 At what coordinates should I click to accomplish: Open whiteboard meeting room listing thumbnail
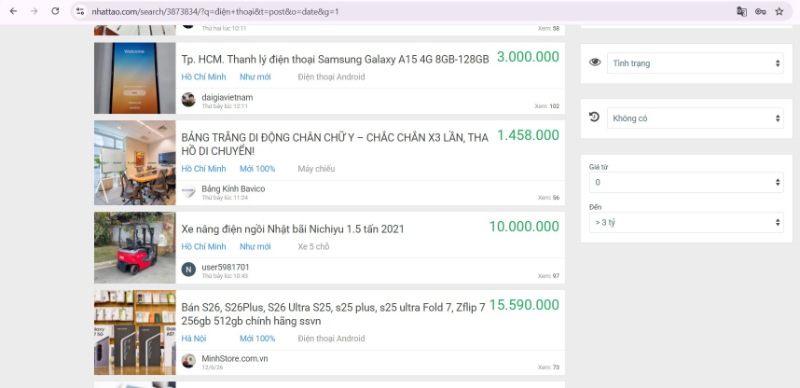pos(135,163)
